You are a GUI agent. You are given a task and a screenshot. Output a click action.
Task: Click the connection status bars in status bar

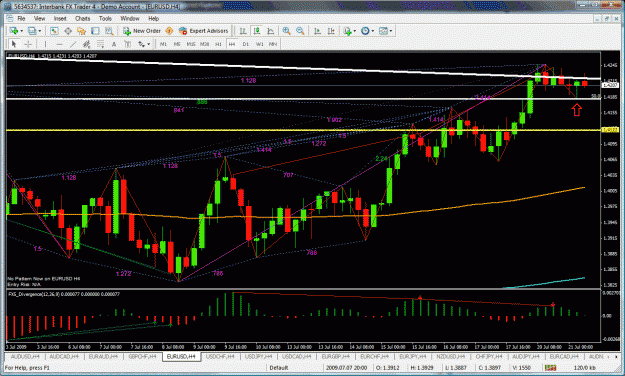point(550,368)
